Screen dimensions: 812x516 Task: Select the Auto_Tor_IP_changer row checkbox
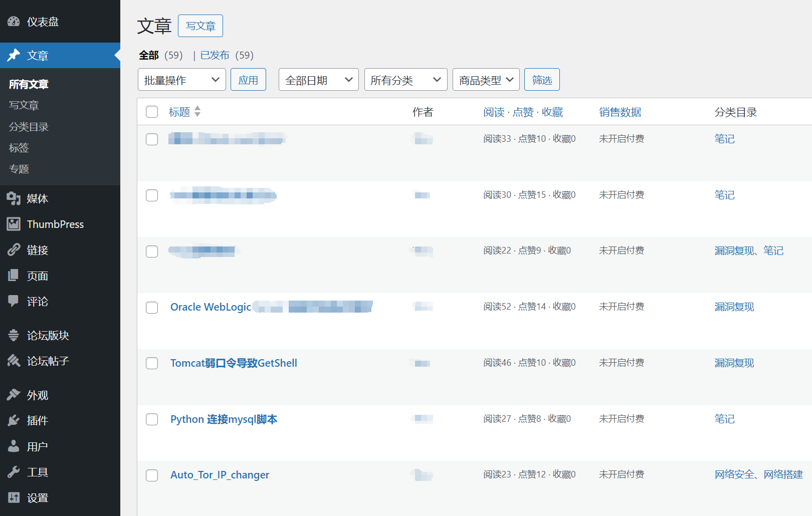point(152,475)
